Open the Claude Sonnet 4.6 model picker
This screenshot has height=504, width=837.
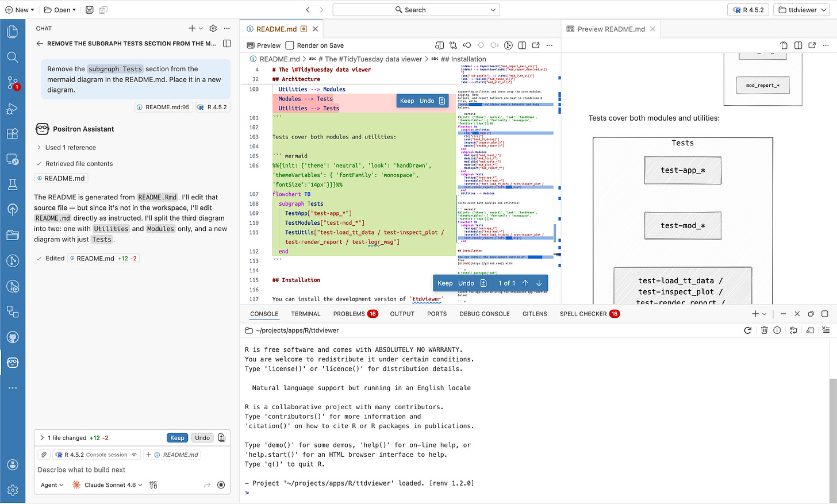(x=107, y=485)
